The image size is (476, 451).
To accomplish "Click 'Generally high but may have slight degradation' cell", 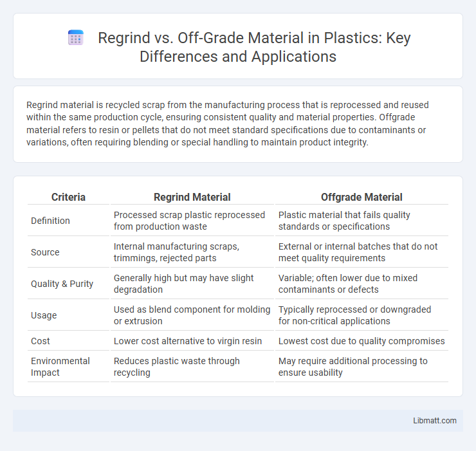I will pyautogui.click(x=184, y=284).
